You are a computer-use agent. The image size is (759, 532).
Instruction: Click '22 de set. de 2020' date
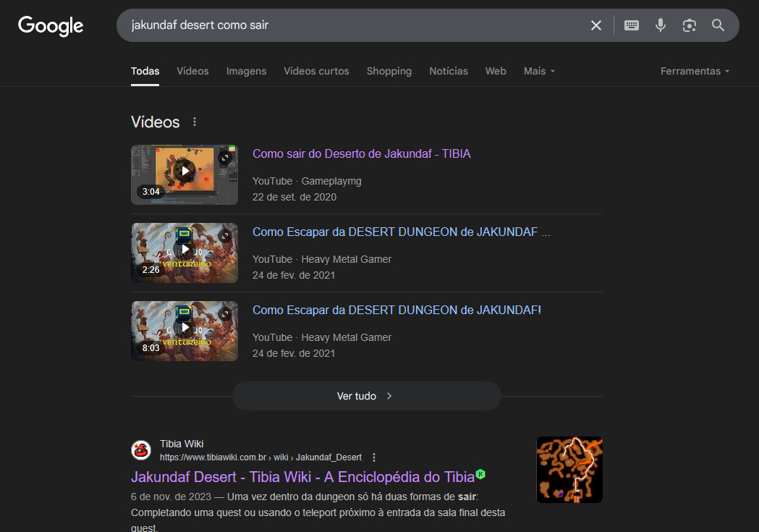coord(294,197)
